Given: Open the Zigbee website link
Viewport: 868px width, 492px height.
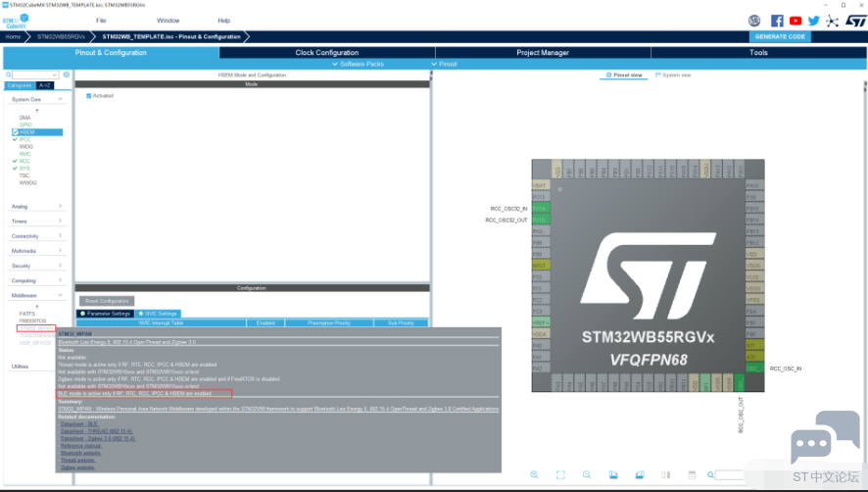Looking at the screenshot, I should coord(77,467).
